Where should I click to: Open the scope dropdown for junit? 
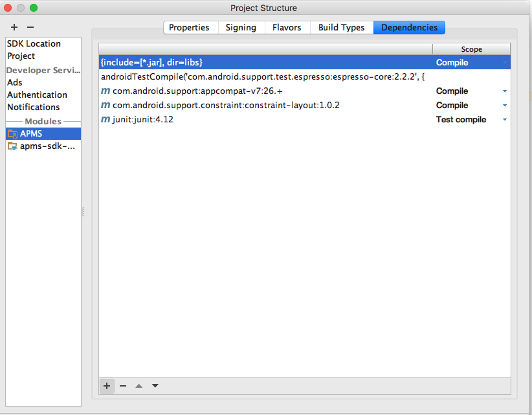coord(505,120)
